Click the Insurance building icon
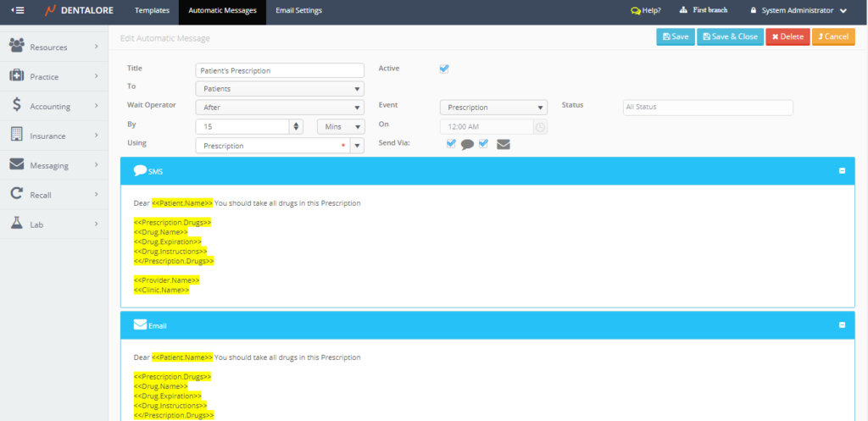Screen dimensions: 868x421 pyautogui.click(x=16, y=135)
